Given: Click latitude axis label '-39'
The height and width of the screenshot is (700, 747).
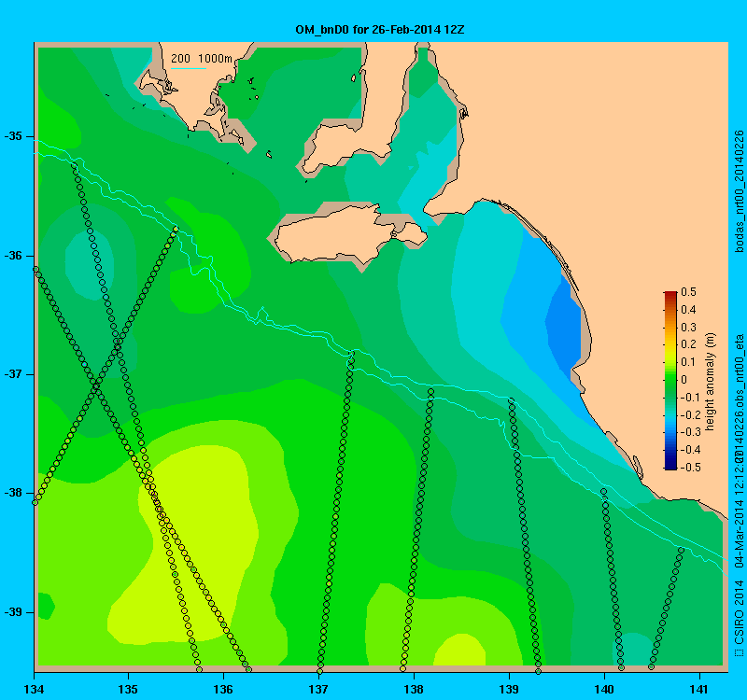Looking at the screenshot, I should [13, 612].
